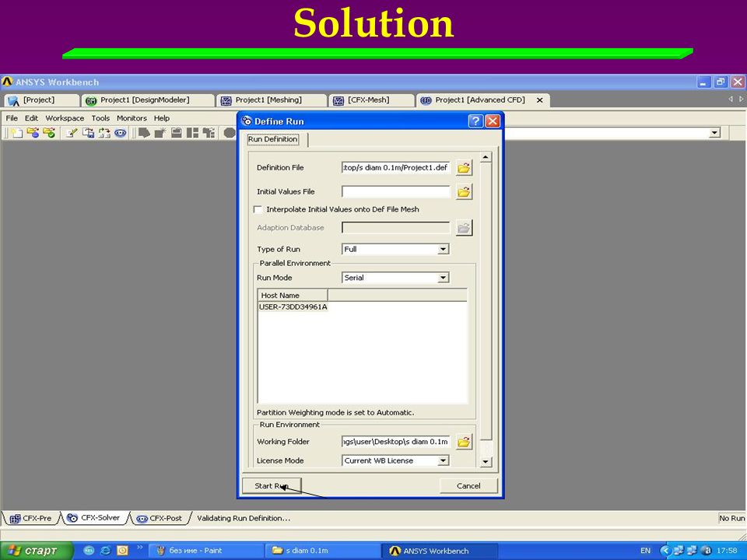The width and height of the screenshot is (747, 560).
Task: Click the Windows start button
Action: pyautogui.click(x=37, y=551)
